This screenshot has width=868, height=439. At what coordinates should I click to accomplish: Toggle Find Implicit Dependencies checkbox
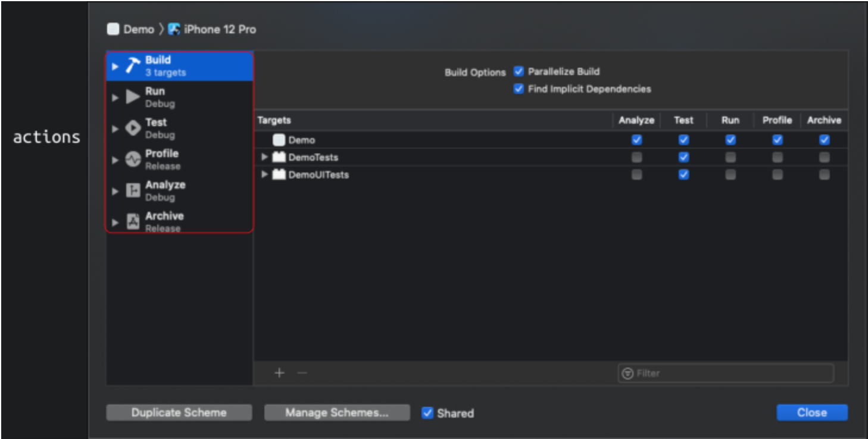pos(519,89)
